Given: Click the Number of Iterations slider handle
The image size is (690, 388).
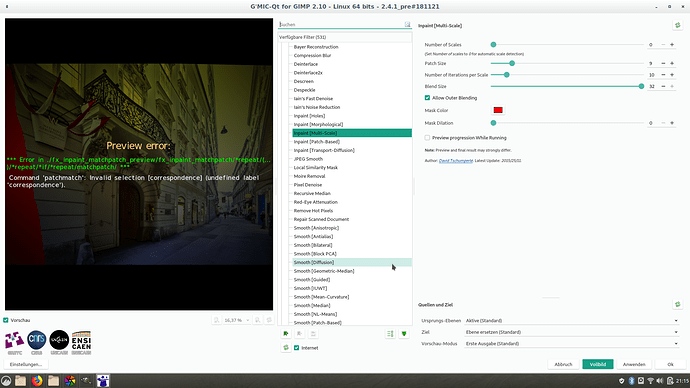Looking at the screenshot, I should coord(506,75).
